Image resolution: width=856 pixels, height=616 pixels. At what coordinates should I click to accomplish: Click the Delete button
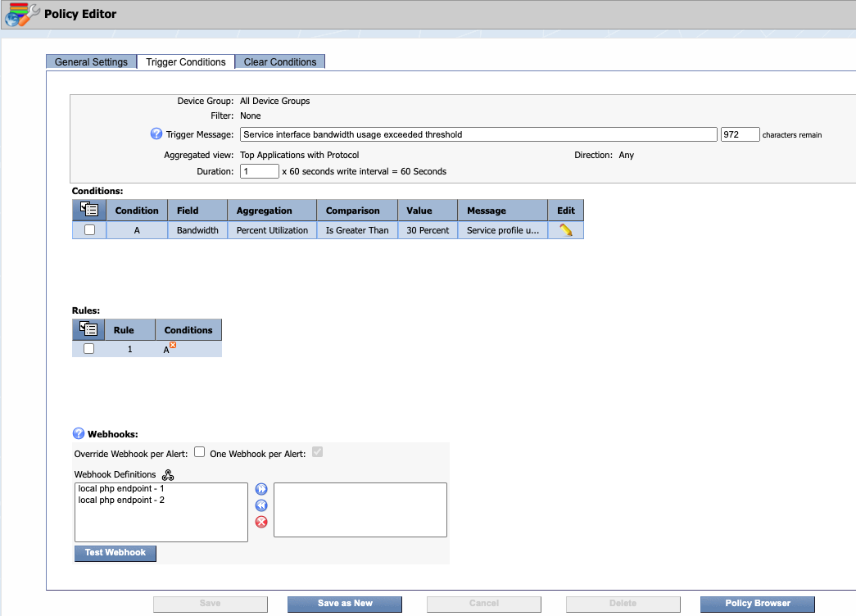623,604
